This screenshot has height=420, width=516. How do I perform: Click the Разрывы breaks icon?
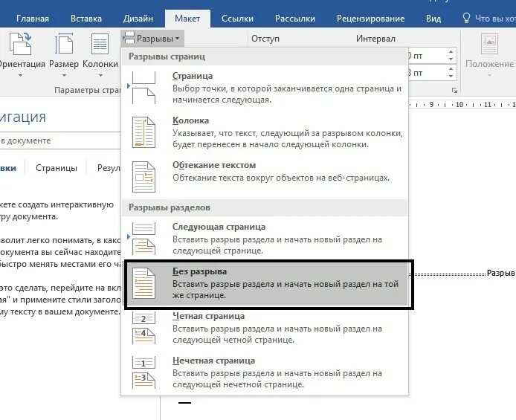tap(129, 38)
